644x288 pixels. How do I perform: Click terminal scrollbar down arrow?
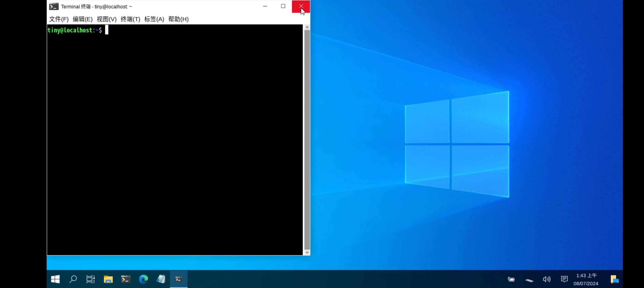pos(307,252)
